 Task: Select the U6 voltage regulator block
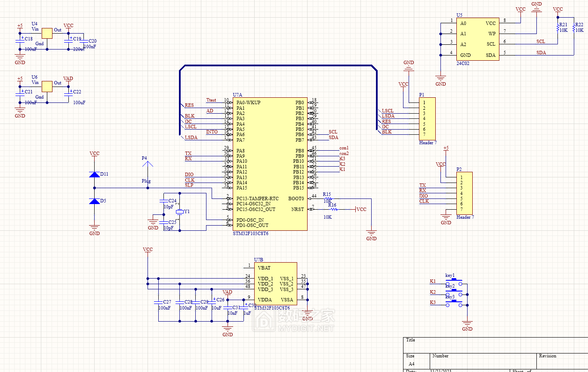point(47,86)
